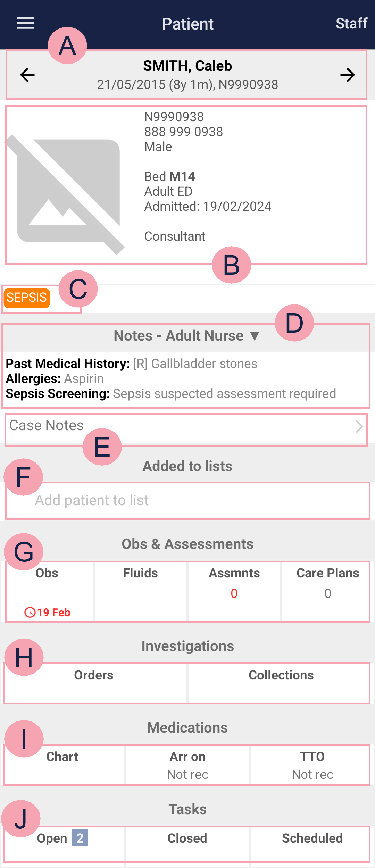Tap the overdue Obs clock icon

(x=30, y=612)
